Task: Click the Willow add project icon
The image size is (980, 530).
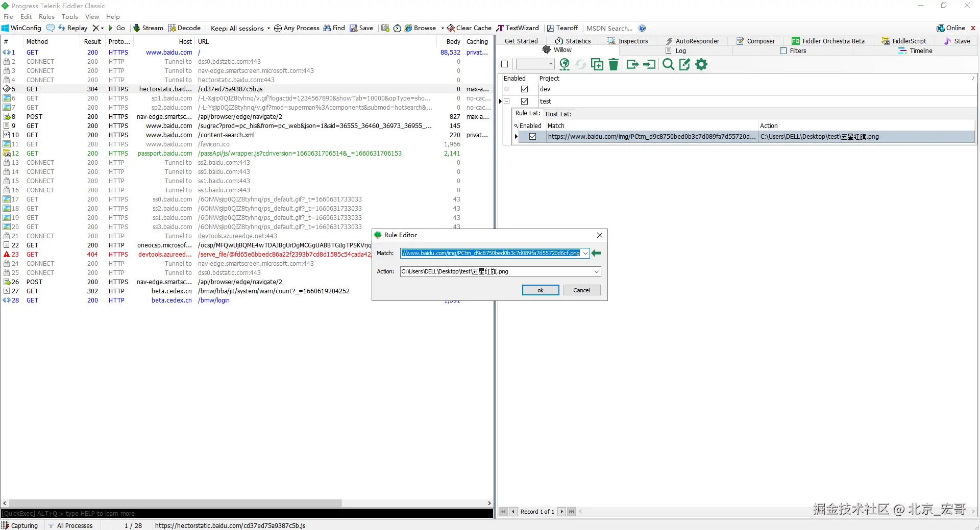Action: (x=597, y=64)
